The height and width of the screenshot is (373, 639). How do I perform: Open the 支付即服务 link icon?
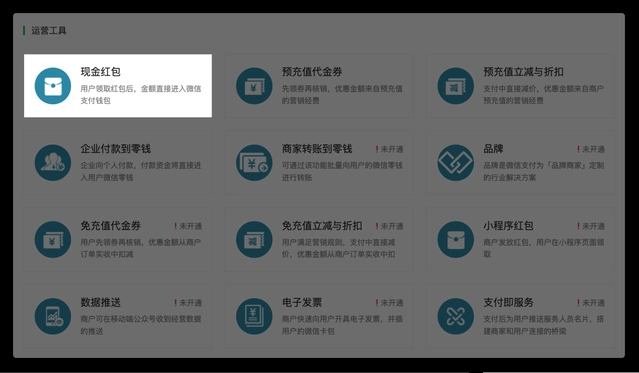[x=456, y=316]
